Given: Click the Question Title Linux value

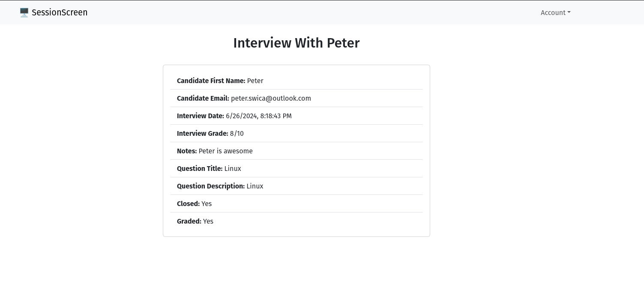Looking at the screenshot, I should [233, 169].
